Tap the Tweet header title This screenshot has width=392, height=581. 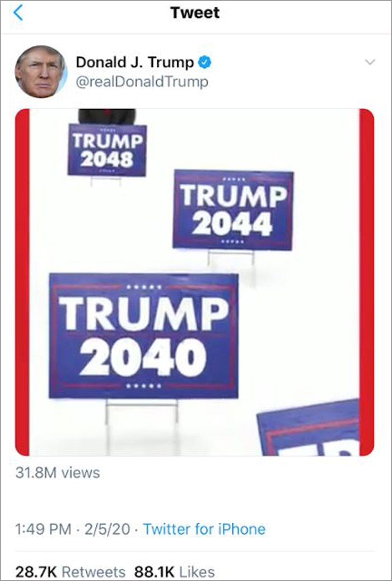pyautogui.click(x=195, y=13)
